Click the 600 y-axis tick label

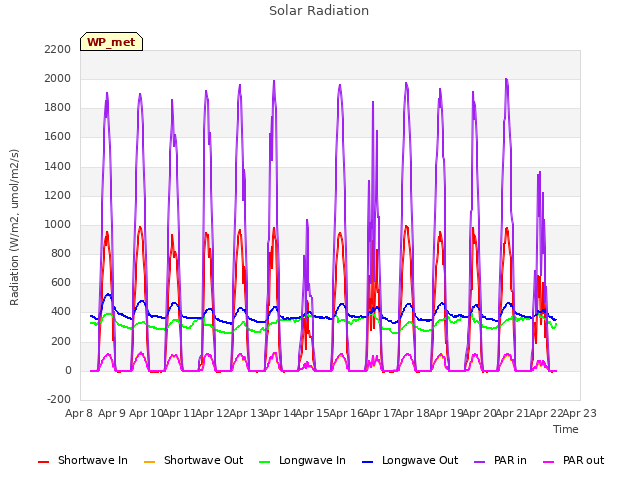tap(61, 282)
